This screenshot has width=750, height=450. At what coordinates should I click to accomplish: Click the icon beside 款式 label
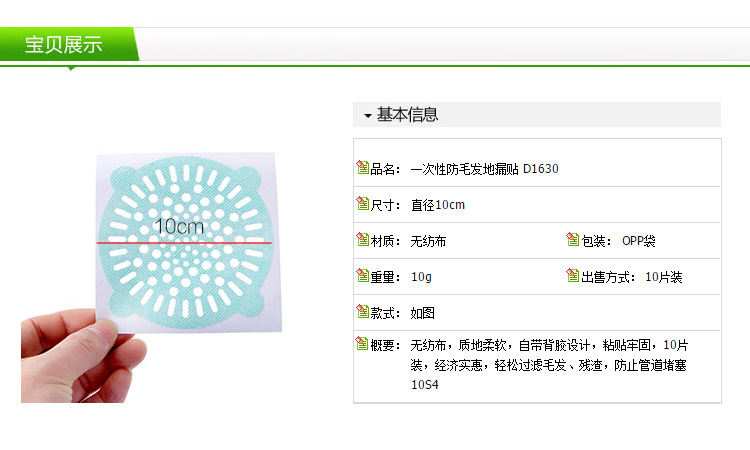click(x=363, y=312)
